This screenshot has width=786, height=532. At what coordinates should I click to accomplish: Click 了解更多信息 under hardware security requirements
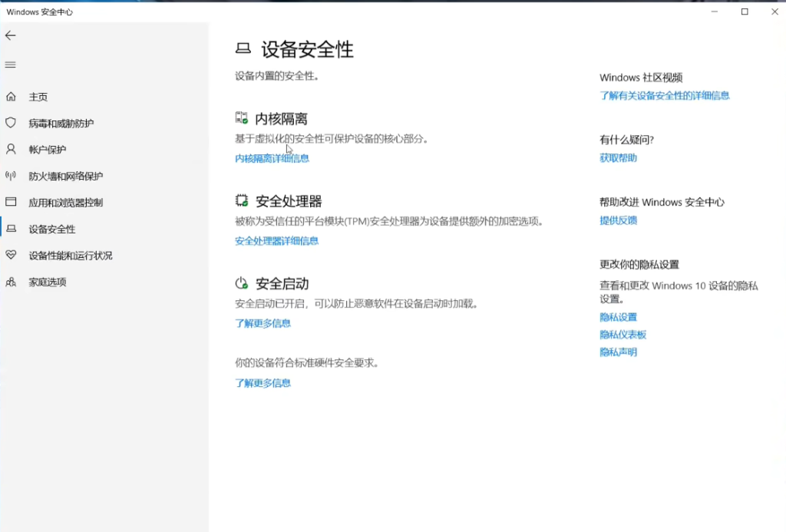click(x=263, y=383)
